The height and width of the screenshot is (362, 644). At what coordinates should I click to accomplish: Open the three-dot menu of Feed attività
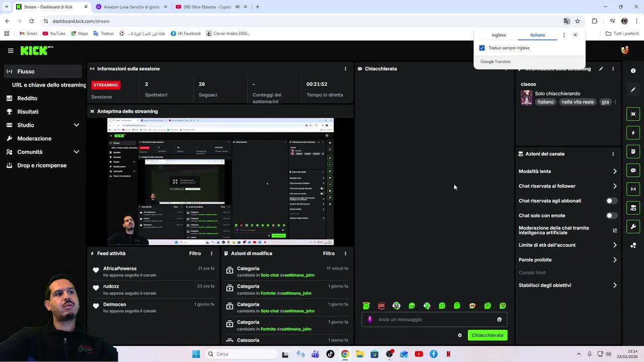coord(211,253)
